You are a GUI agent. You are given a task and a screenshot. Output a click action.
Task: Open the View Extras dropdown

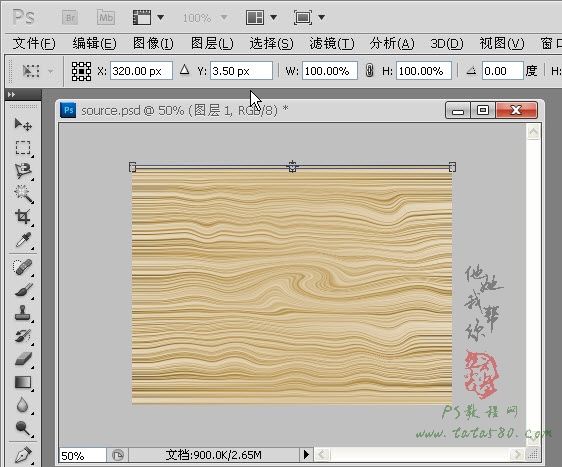148,17
